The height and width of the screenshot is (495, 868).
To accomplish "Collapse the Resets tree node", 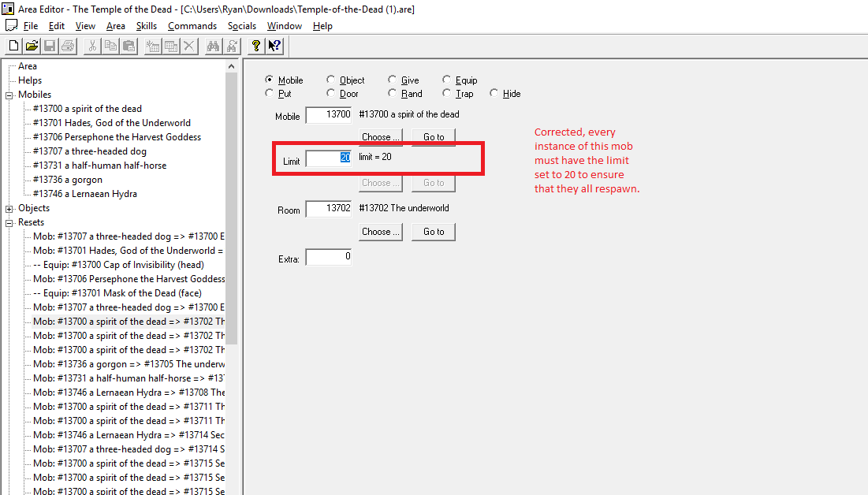I will click(9, 222).
